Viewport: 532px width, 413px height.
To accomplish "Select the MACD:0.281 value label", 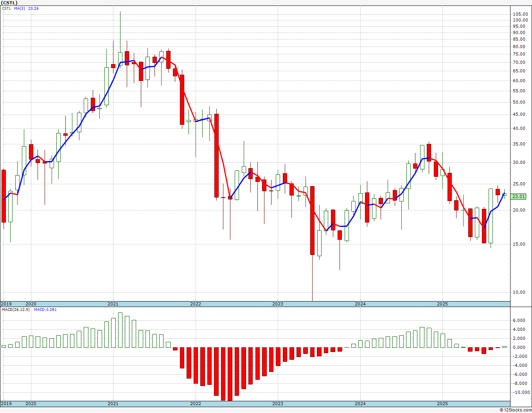I will coord(45,310).
